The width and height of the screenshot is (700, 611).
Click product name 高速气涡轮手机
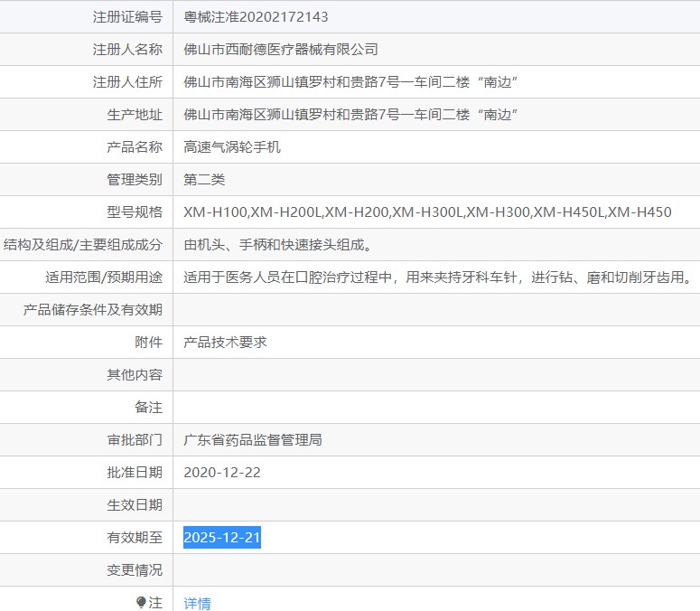[x=232, y=147]
